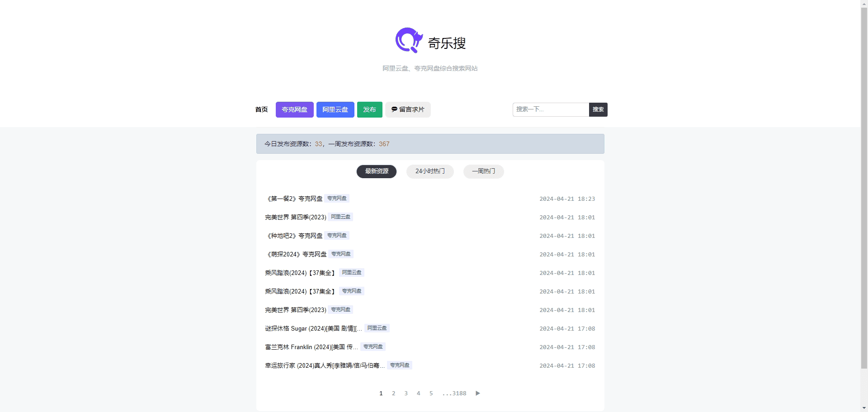This screenshot has width=868, height=412.
Task: Go to page 3 in pagination
Action: 406,393
